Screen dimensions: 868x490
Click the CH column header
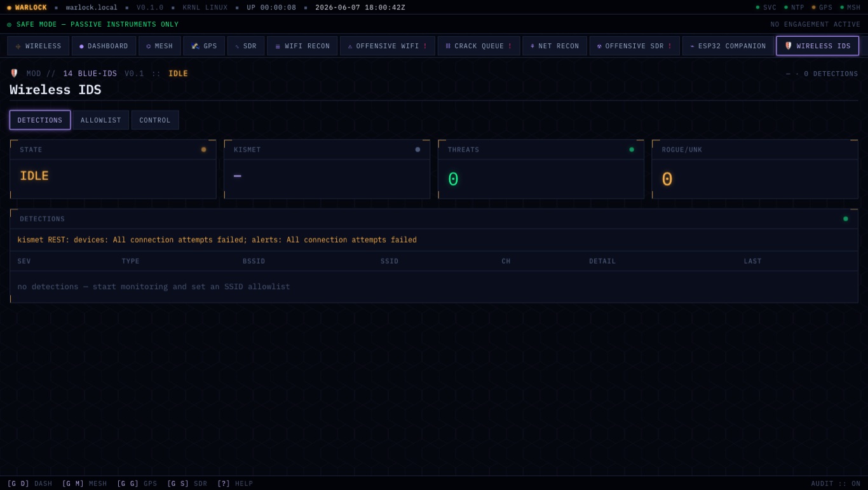click(x=506, y=261)
